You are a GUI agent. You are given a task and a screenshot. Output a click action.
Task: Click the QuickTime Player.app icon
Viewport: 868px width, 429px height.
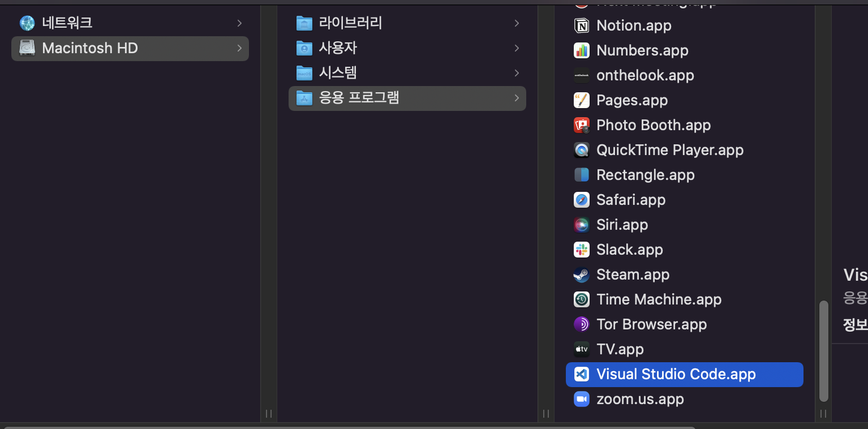coord(581,150)
